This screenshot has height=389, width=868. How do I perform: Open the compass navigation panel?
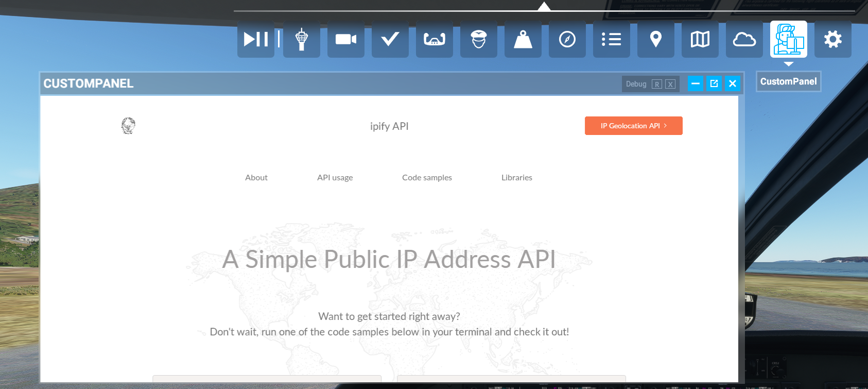point(567,39)
